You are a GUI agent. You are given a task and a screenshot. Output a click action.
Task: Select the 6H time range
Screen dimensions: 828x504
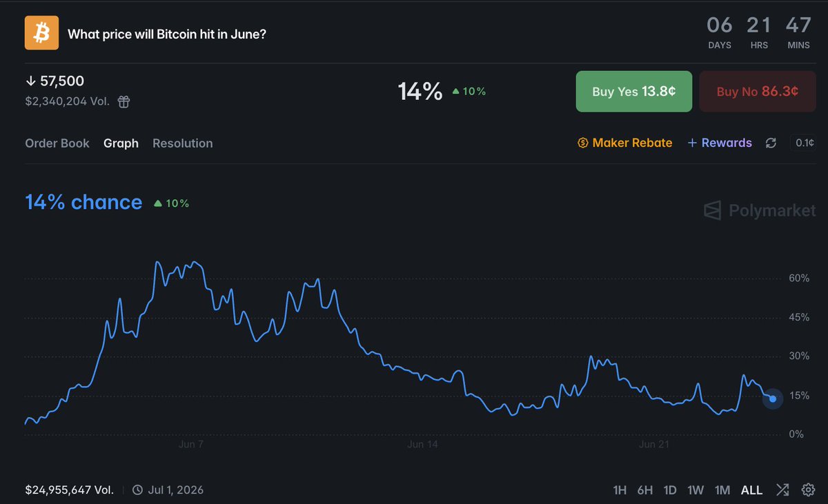(645, 490)
